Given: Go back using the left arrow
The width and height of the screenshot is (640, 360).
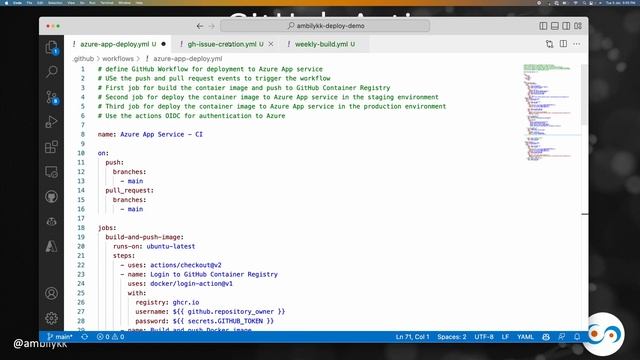Looking at the screenshot, I should [x=200, y=26].
